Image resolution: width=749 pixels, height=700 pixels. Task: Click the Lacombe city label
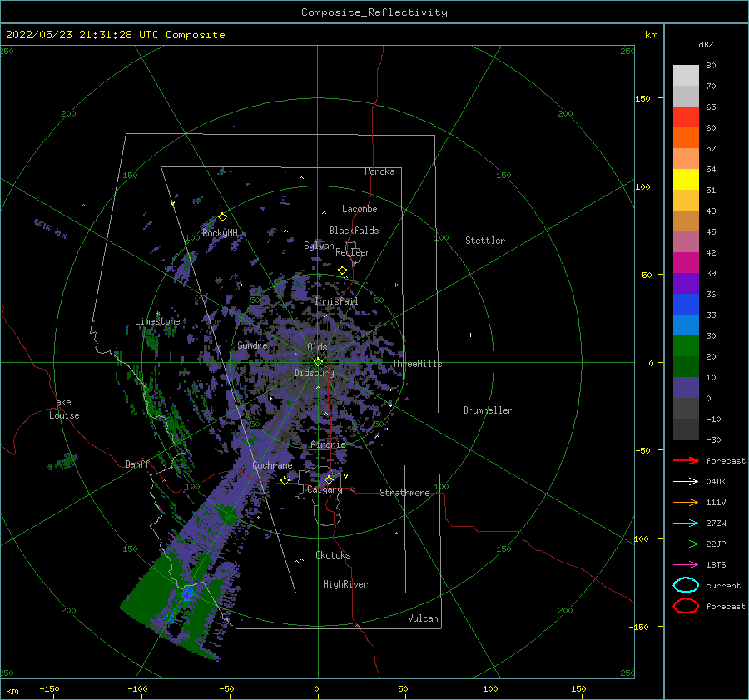(360, 209)
